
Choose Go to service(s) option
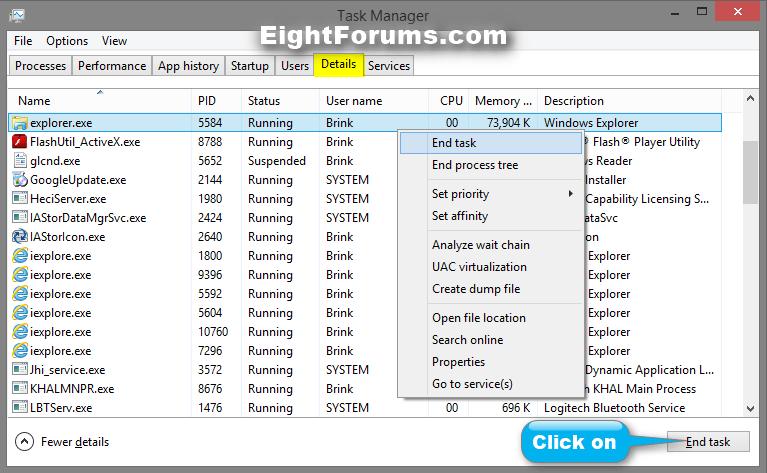point(491,383)
